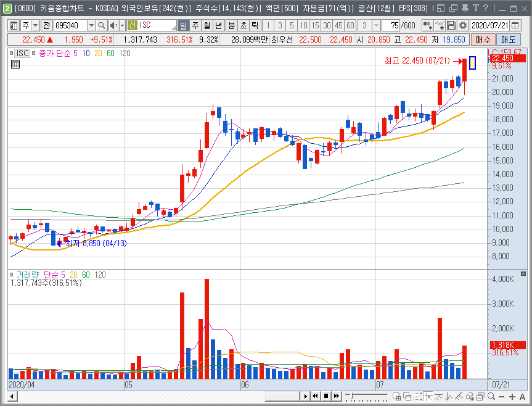The height and width of the screenshot is (406, 532).
Task: Open chart settings gear icon
Action: click(x=463, y=25)
